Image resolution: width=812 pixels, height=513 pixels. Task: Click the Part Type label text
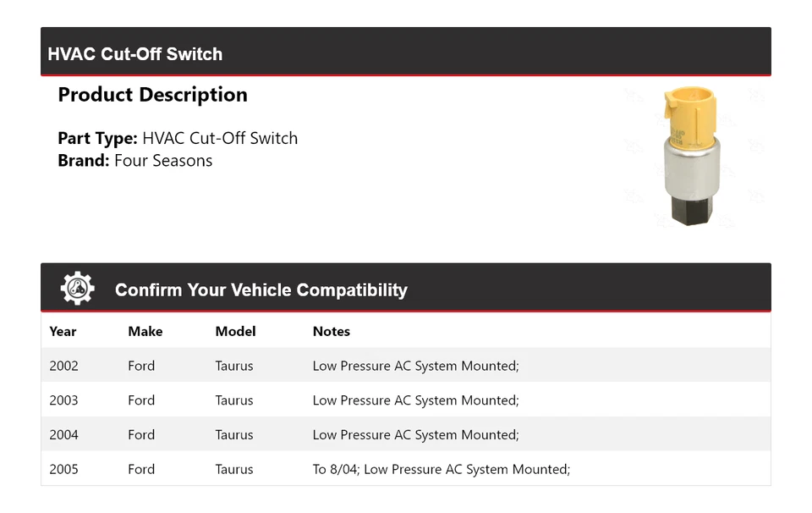[x=97, y=138]
